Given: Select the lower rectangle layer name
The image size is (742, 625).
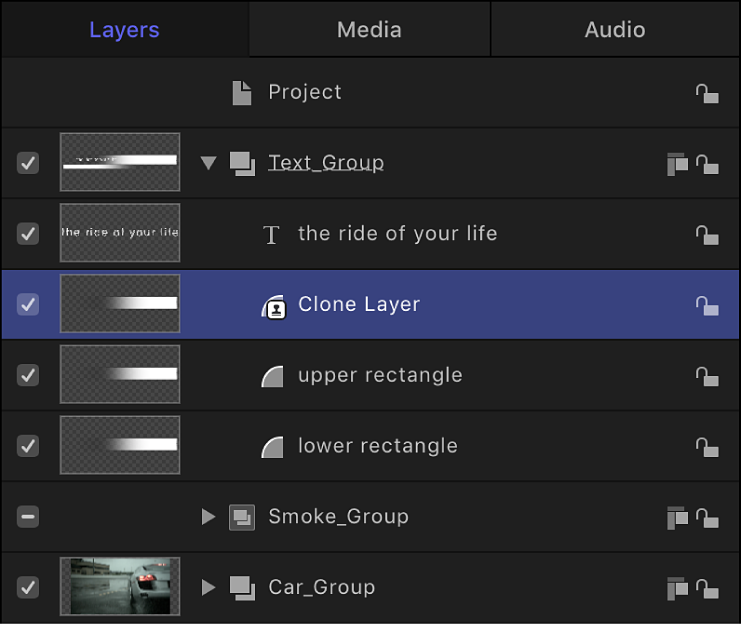Looking at the screenshot, I should click(377, 446).
